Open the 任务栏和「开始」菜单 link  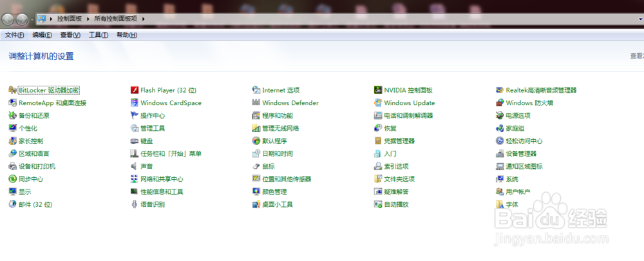click(x=171, y=154)
